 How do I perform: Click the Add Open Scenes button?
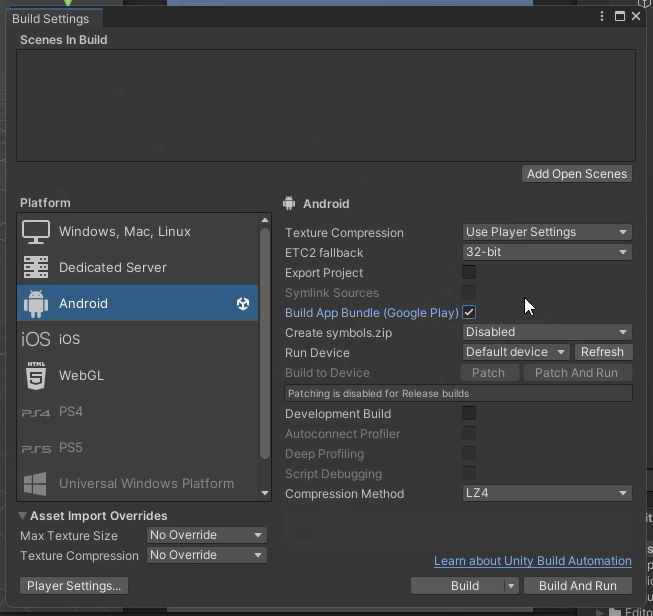pos(577,174)
